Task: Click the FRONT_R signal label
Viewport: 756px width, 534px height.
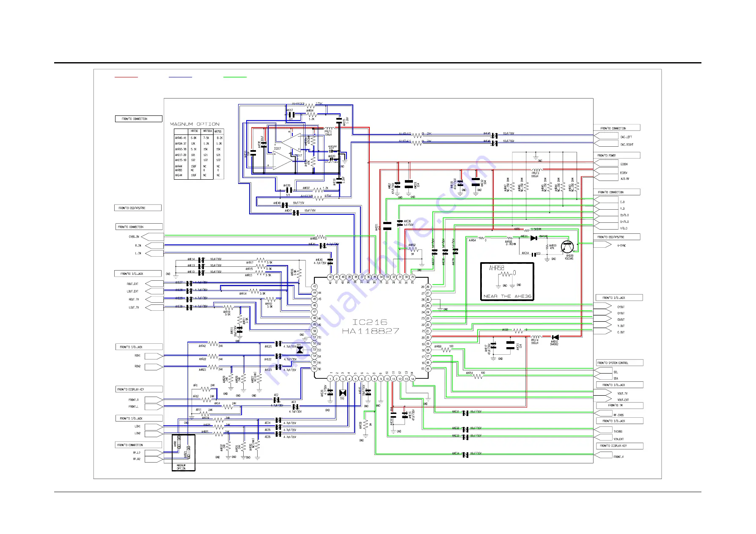Action: (134, 400)
